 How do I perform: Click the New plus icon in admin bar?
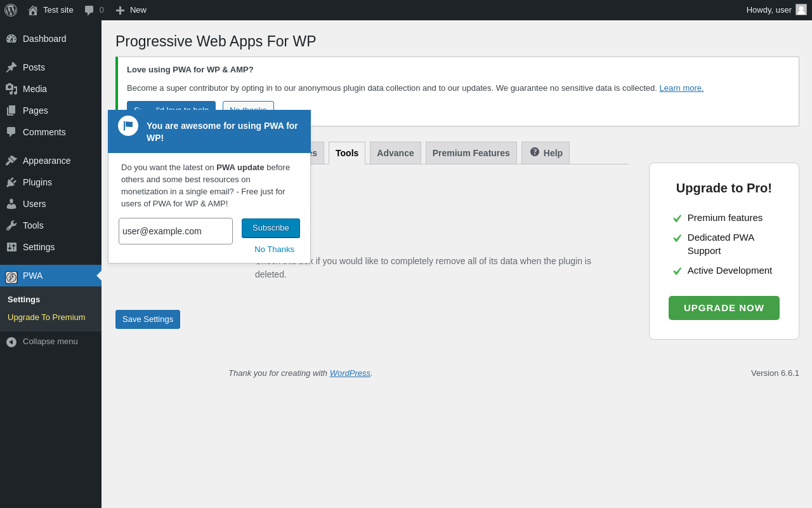[120, 10]
